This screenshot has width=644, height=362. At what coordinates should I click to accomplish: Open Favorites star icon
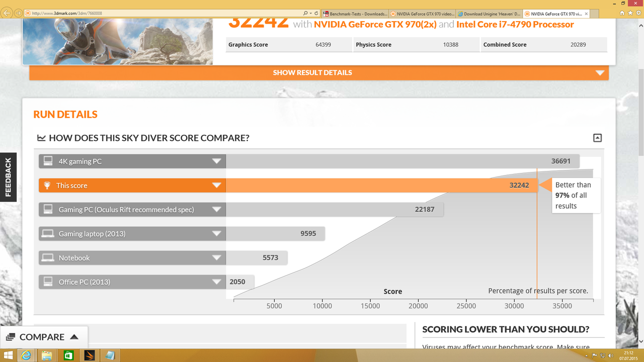click(x=629, y=13)
